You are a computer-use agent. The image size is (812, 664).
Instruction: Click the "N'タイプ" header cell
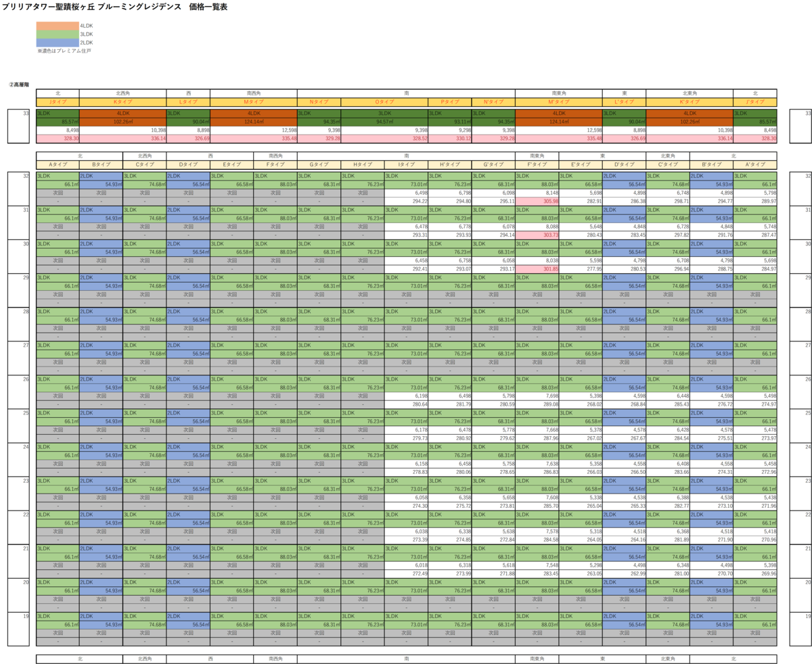pos(493,101)
